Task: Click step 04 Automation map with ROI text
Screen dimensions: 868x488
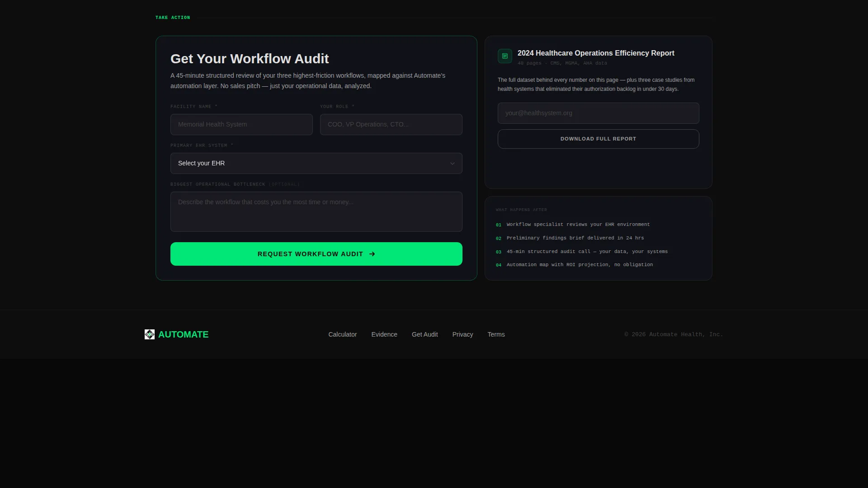Action: [x=580, y=265]
